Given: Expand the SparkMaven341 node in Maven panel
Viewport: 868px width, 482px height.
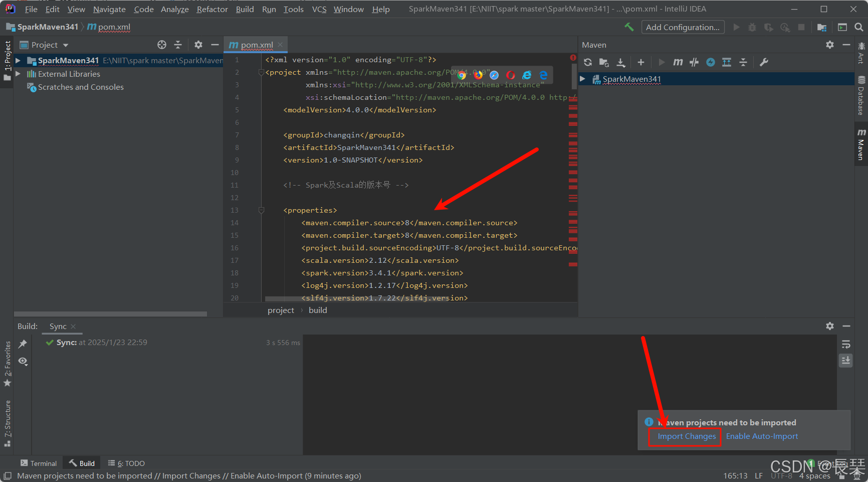Looking at the screenshot, I should [x=583, y=79].
